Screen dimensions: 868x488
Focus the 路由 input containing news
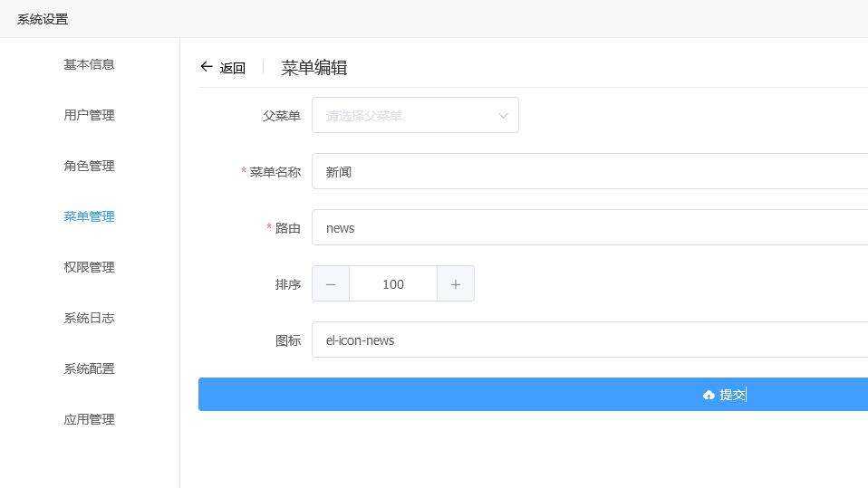click(x=590, y=227)
